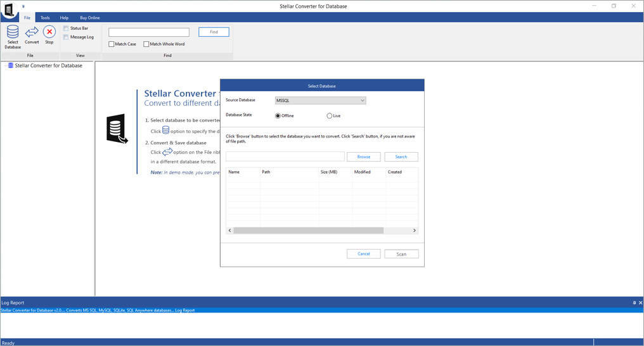The height and width of the screenshot is (346, 644).
Task: Open the File ribbon tab
Action: pyautogui.click(x=27, y=18)
